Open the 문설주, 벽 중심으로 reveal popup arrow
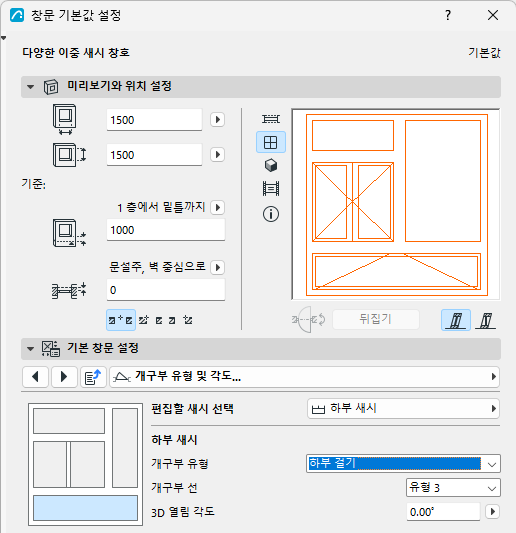The height and width of the screenshot is (533, 516). pos(218,267)
